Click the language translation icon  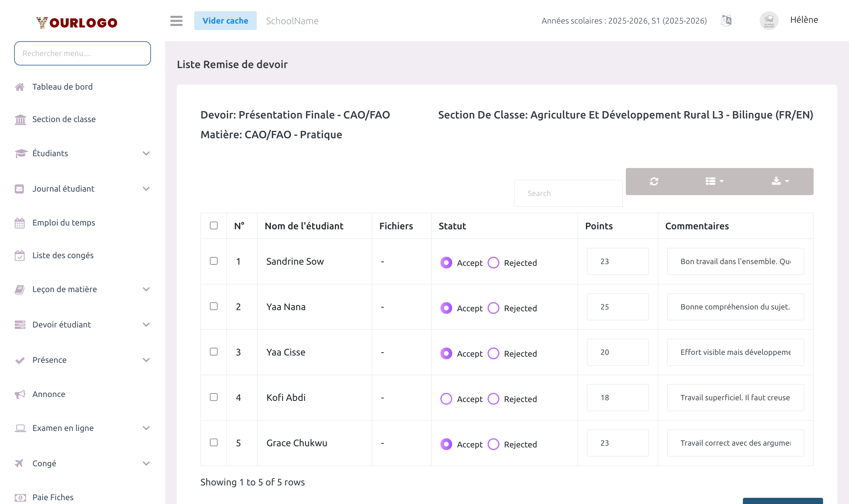726,21
